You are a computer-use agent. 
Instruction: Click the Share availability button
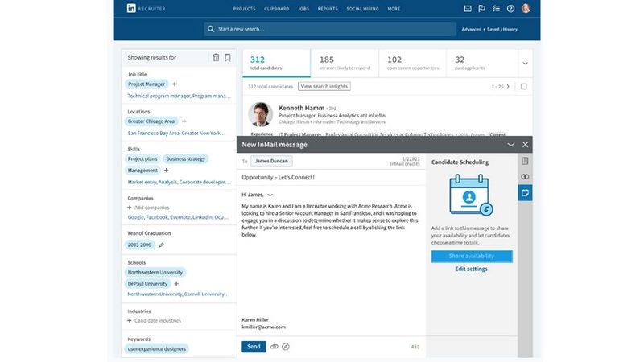click(472, 256)
